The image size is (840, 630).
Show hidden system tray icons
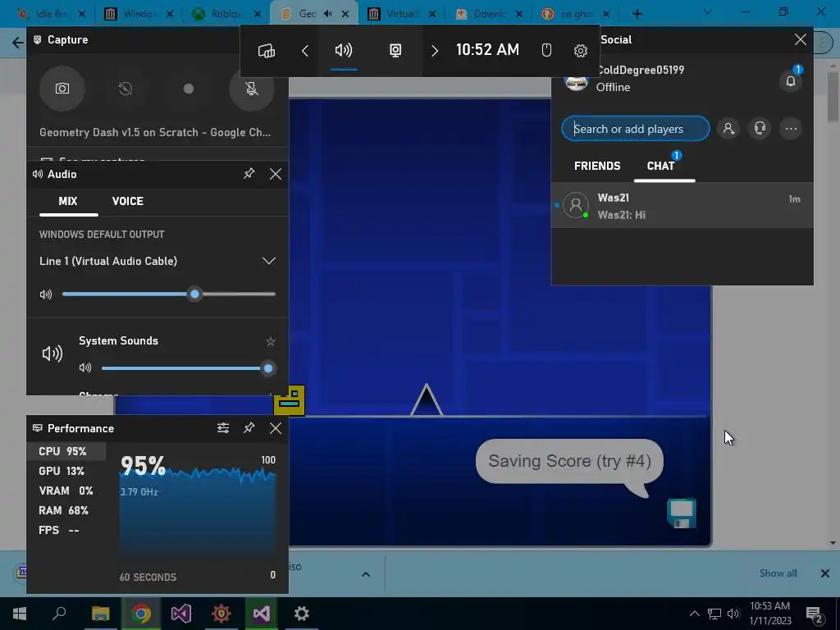(694, 614)
